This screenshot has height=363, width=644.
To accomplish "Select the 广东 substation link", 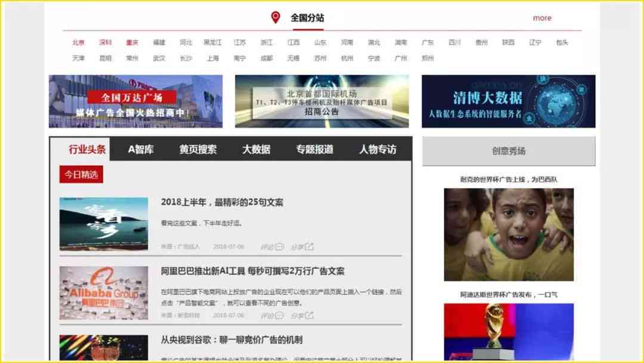I will (x=428, y=42).
